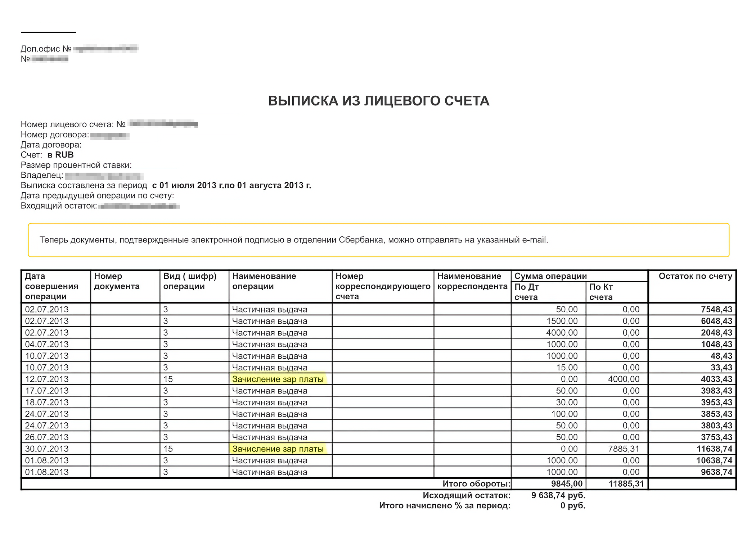This screenshot has height=541, width=756.
Task: Click balance 33,43
Action: (721, 368)
